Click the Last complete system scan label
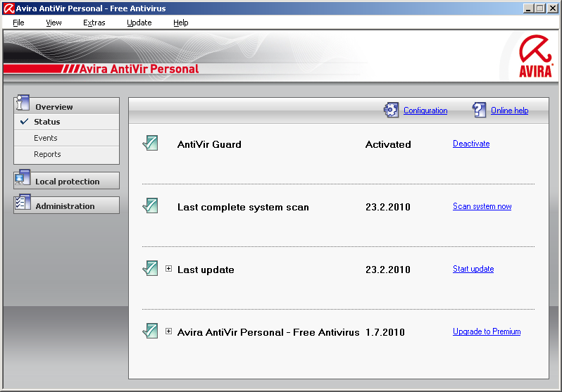Screen dimensions: 562x392 243,207
